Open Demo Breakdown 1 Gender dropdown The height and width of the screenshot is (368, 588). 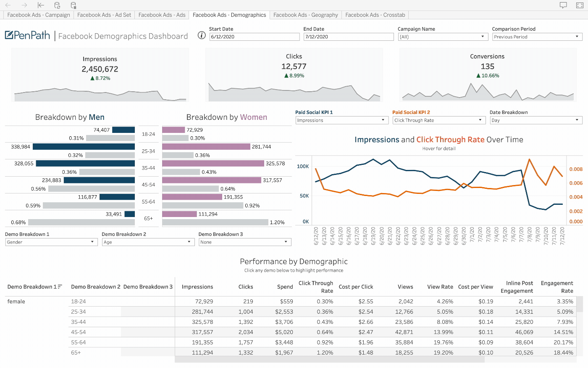point(51,242)
